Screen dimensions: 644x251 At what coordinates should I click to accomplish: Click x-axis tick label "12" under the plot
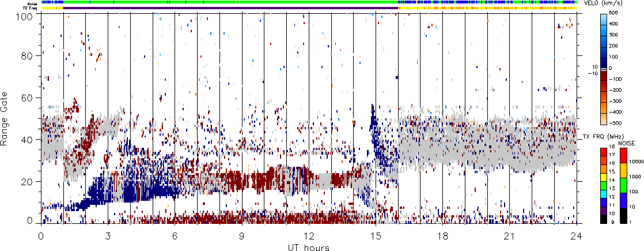point(309,237)
